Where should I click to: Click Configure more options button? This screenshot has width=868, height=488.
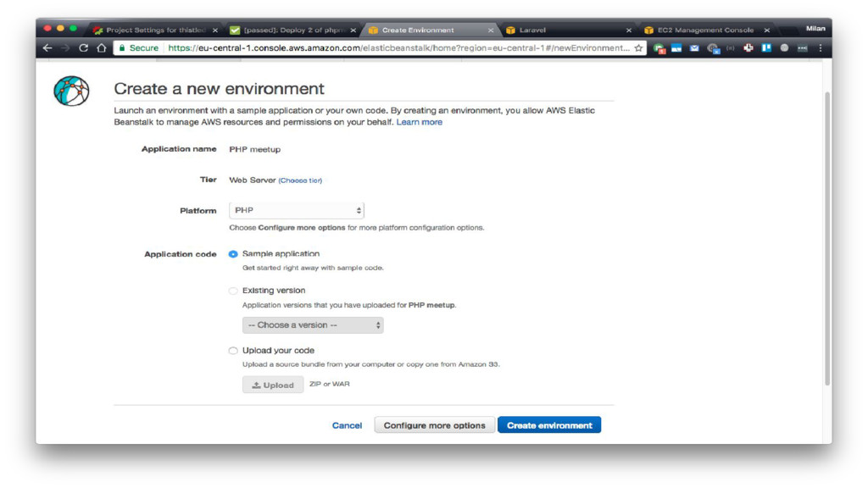435,425
